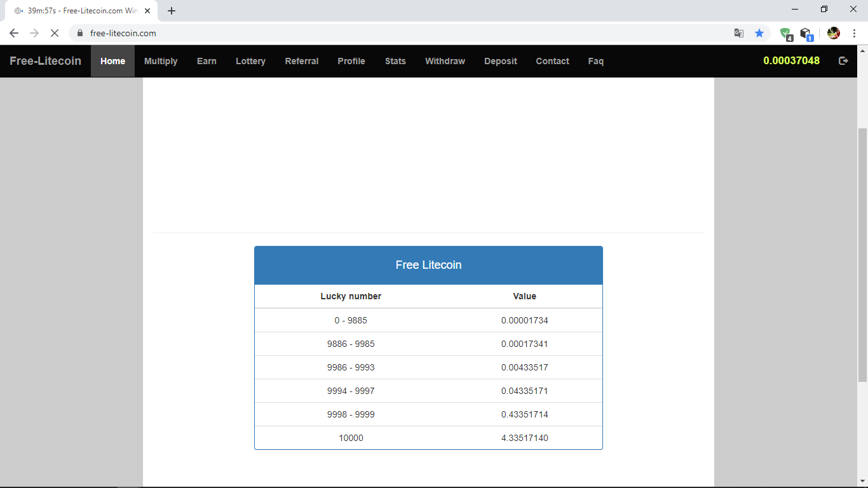This screenshot has width=868, height=488.
Task: Open the Faq page
Action: (x=596, y=61)
